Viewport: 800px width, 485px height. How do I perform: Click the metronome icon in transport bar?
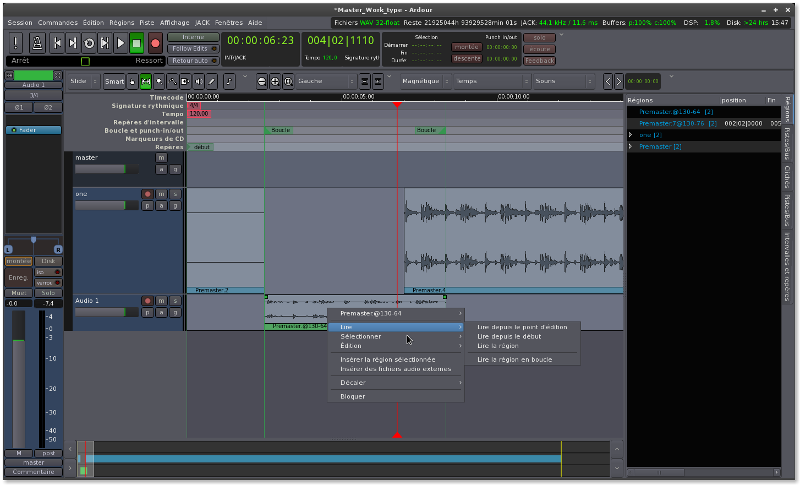pyautogui.click(x=37, y=43)
